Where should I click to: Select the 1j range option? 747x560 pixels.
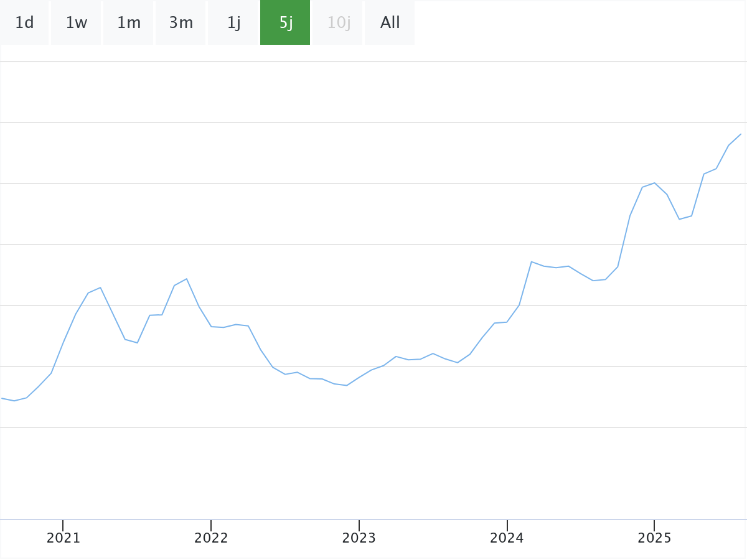pos(233,23)
